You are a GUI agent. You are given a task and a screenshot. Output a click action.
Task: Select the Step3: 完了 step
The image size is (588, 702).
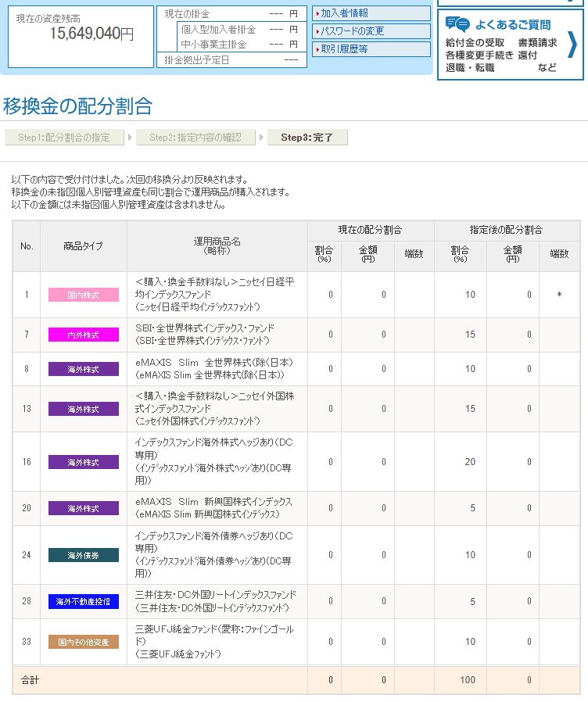(307, 138)
